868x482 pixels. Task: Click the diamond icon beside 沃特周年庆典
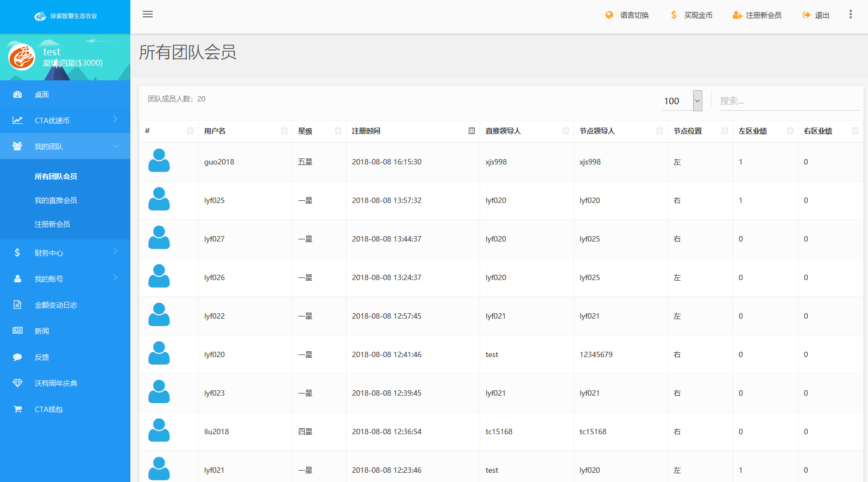(x=17, y=383)
